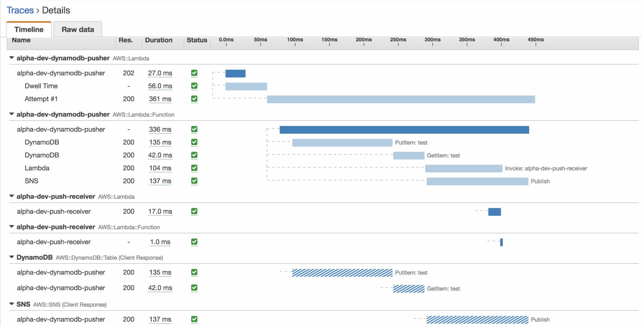Click the hatched PutItem bar in the timeline
Screen dimensions: 644x326
342,273
